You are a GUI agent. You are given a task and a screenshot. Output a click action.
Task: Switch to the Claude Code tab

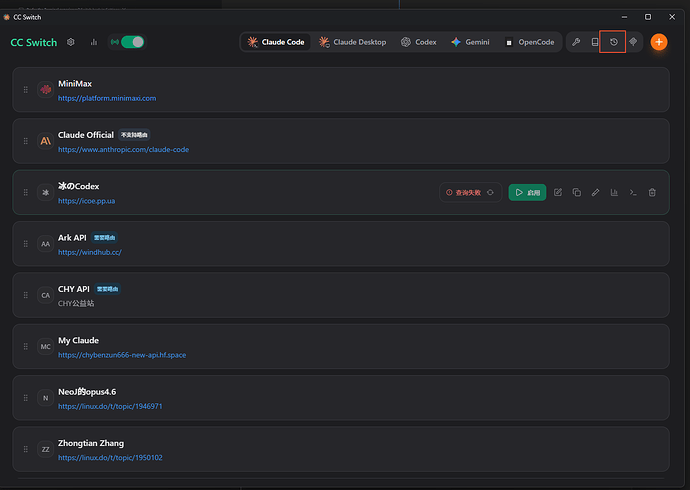coord(276,42)
